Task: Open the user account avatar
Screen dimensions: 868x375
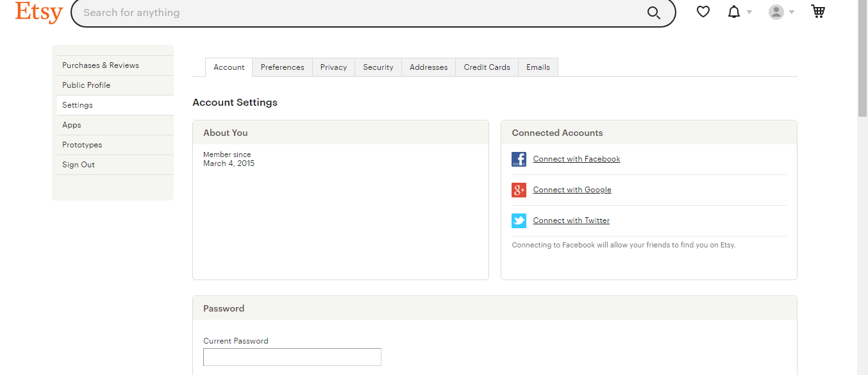Action: point(776,12)
